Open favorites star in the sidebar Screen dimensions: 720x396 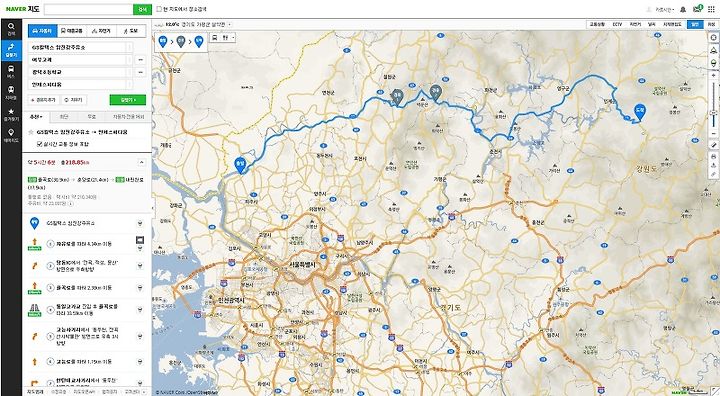click(11, 114)
